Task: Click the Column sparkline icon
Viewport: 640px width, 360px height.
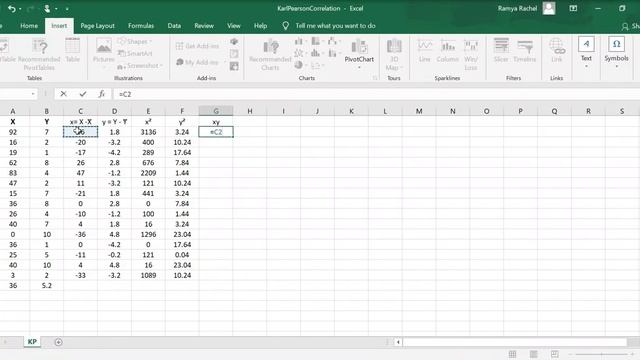Action: (448, 46)
